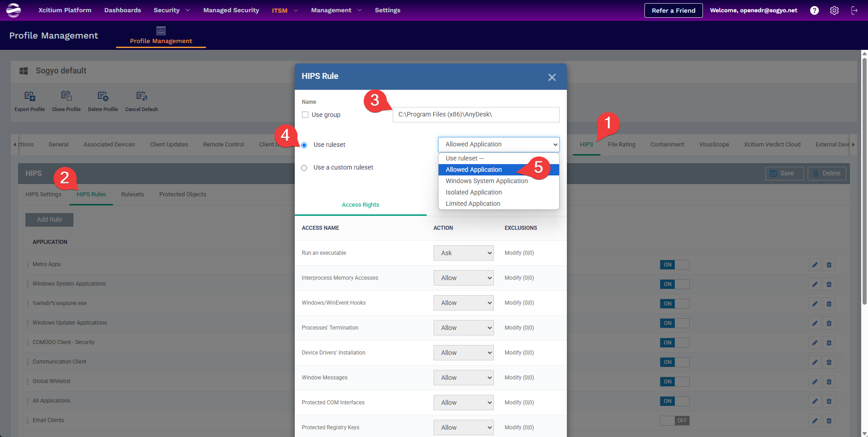Open the Containment tab
Viewport: 868px width, 437px height.
(667, 145)
